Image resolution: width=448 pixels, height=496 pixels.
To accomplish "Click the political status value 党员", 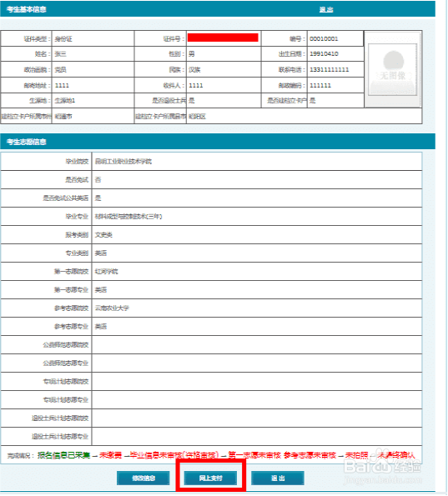I will [x=60, y=70].
